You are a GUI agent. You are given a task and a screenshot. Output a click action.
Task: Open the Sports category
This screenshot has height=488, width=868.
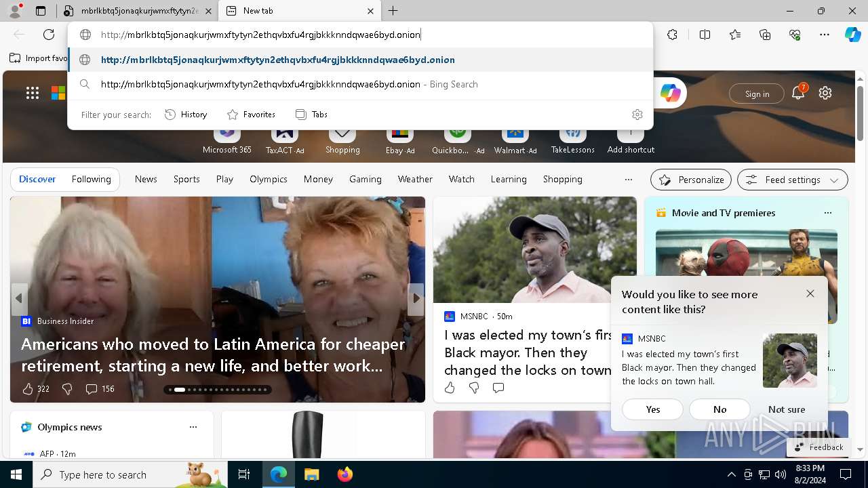pyautogui.click(x=186, y=179)
